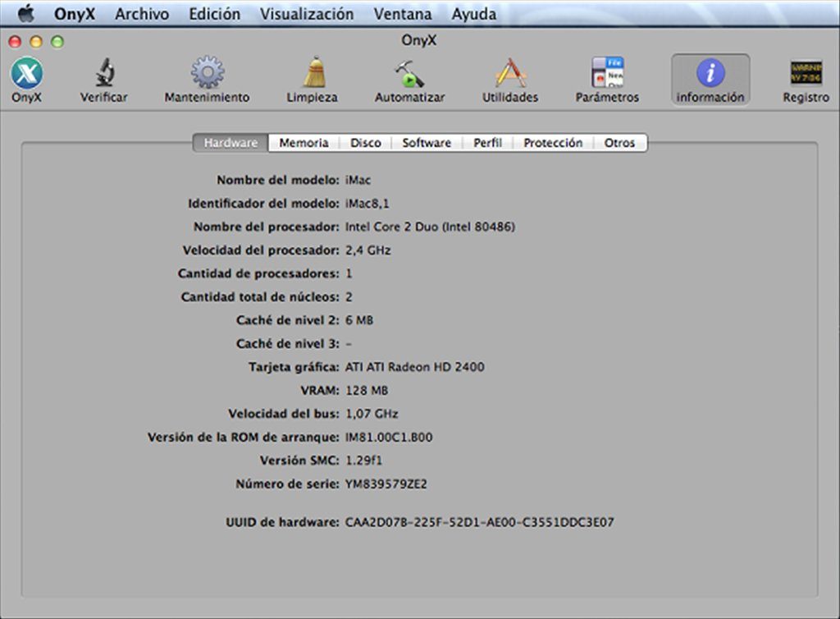Open the Ayuda menu
840x619 pixels.
point(473,14)
